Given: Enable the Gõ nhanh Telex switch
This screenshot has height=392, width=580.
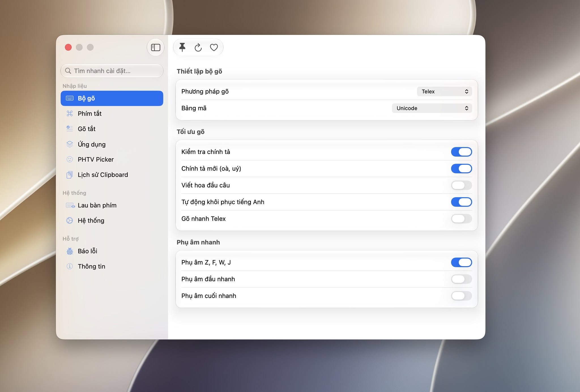Looking at the screenshot, I should 461,219.
